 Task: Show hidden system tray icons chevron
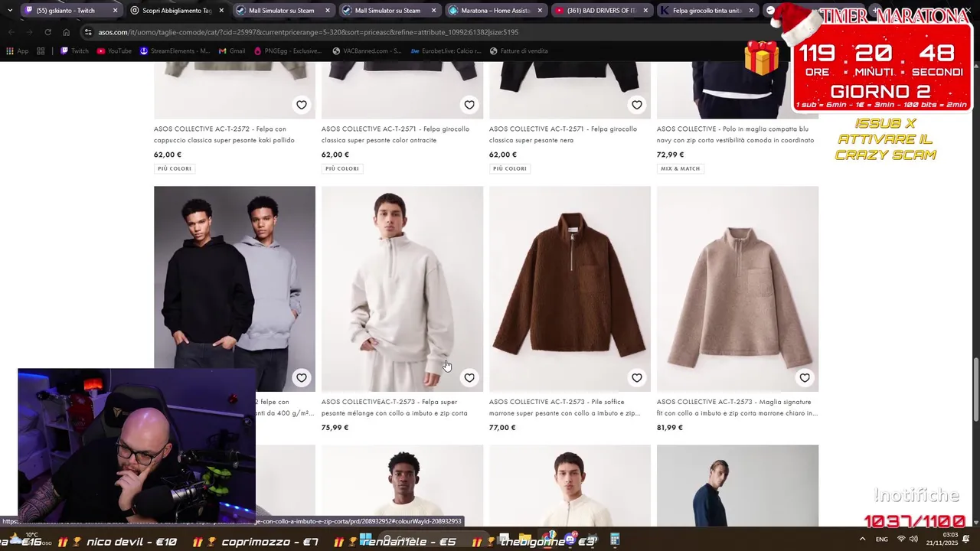pos(862,540)
